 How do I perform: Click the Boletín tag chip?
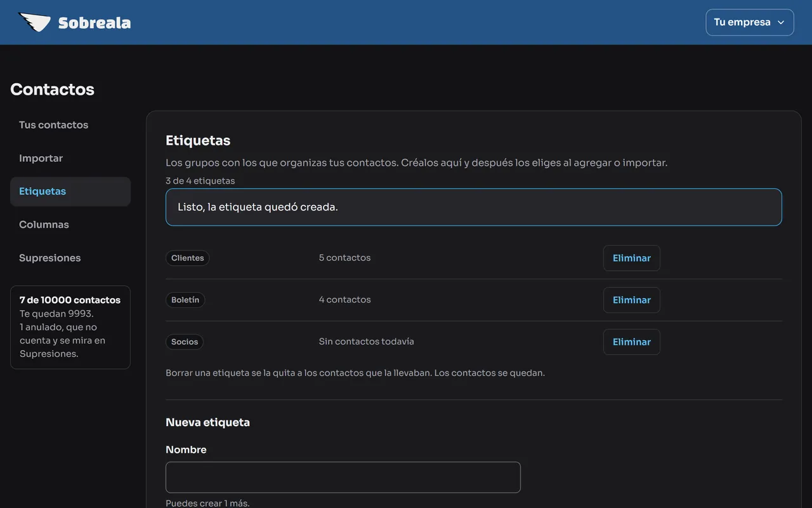coord(185,300)
